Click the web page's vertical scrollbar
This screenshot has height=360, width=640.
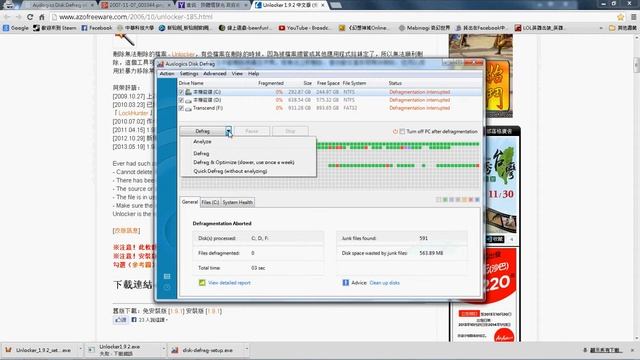pos(636,188)
